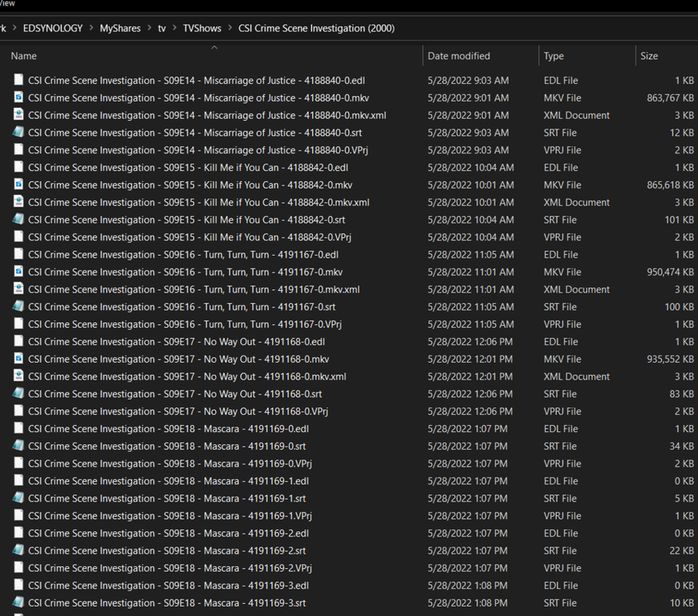Expand chevron between tv and TVShows

click(174, 28)
